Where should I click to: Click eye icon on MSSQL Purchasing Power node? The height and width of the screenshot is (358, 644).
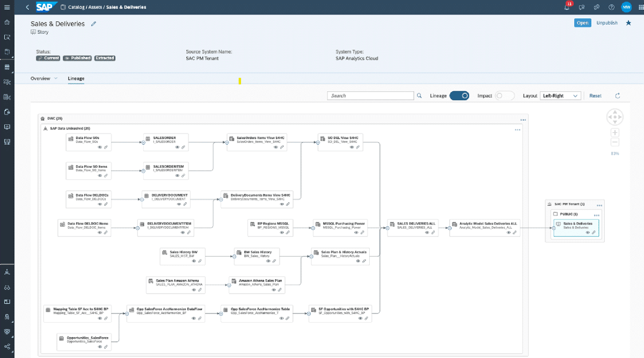pyautogui.click(x=357, y=232)
